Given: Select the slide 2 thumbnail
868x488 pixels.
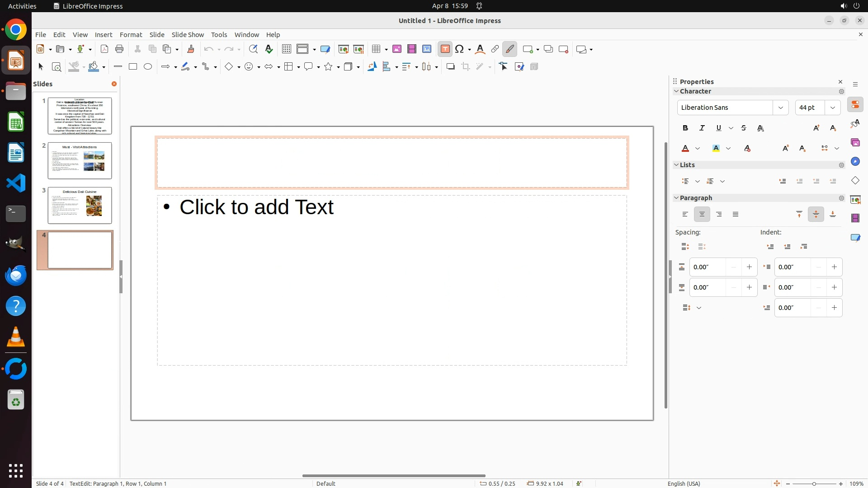Looking at the screenshot, I should pos(80,160).
